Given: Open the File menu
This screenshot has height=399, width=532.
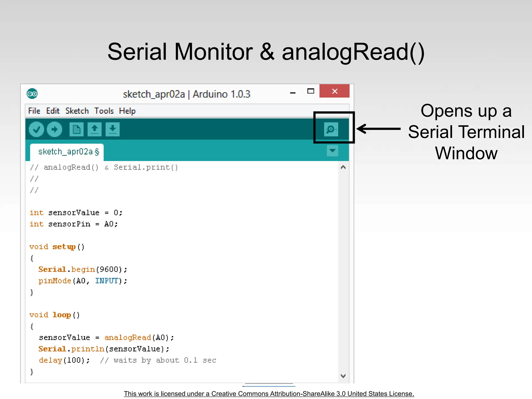Looking at the screenshot, I should tap(34, 111).
